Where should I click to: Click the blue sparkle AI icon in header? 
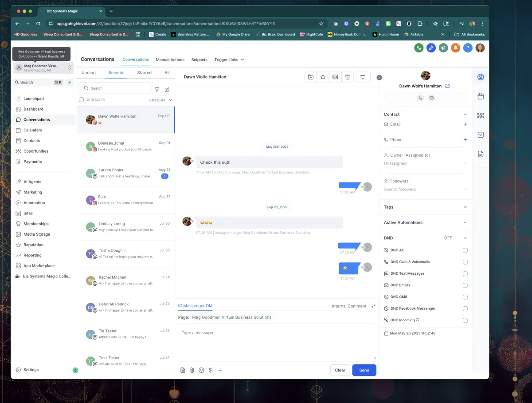(431, 48)
